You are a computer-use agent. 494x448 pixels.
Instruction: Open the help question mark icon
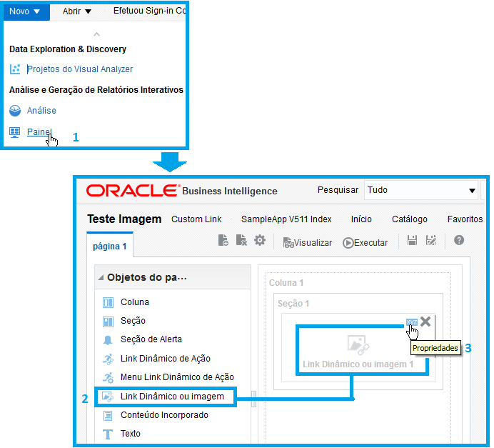tap(459, 240)
